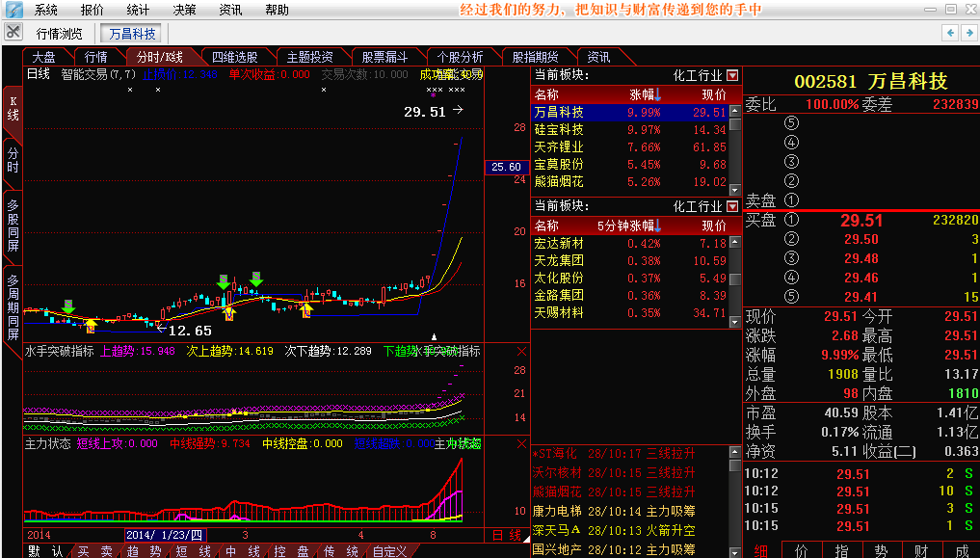Image resolution: width=980 pixels, height=558 pixels.
Task: Switch to 分时 side tab
Action: tap(13, 160)
